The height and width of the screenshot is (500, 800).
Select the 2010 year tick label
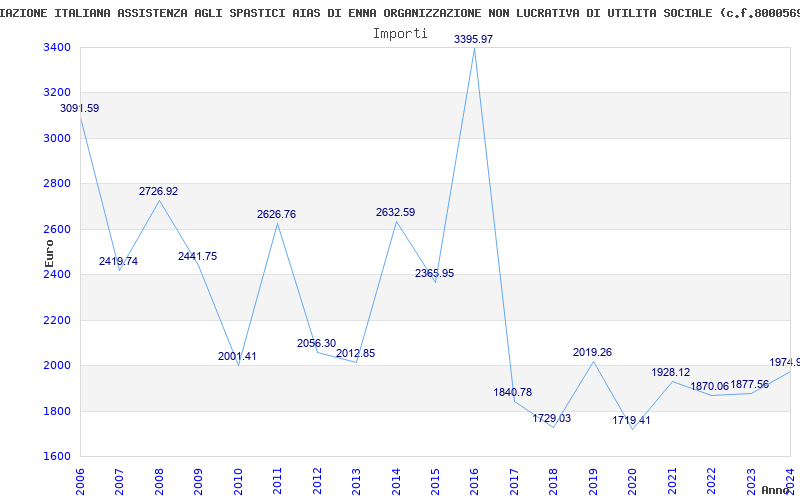238,482
